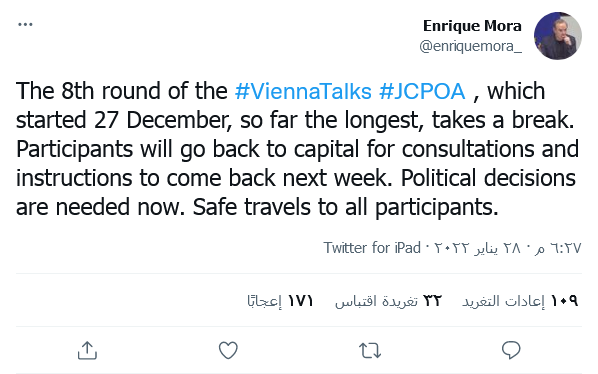Open the @enriquemora_ handle link
Viewport: 598px width, 374px height.
470,46
